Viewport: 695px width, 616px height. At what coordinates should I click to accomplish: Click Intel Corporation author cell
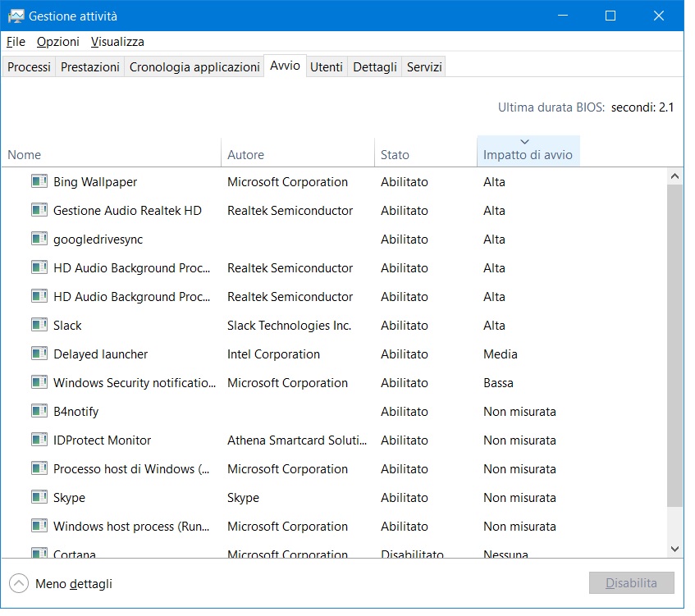tap(273, 354)
